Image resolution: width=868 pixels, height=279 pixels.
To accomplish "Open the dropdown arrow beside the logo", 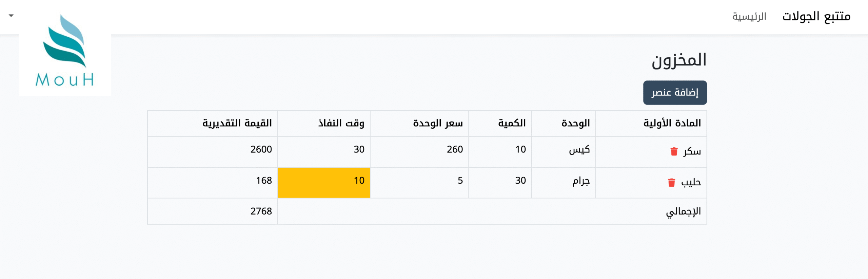I will click(11, 16).
